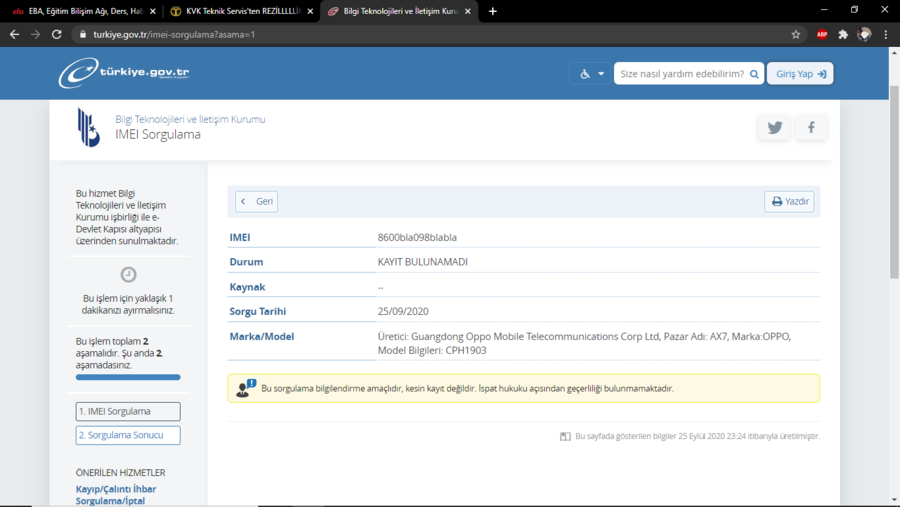Close the KVK Teknik Servis tab
Screen dimensions: 900x507
pos(311,11)
